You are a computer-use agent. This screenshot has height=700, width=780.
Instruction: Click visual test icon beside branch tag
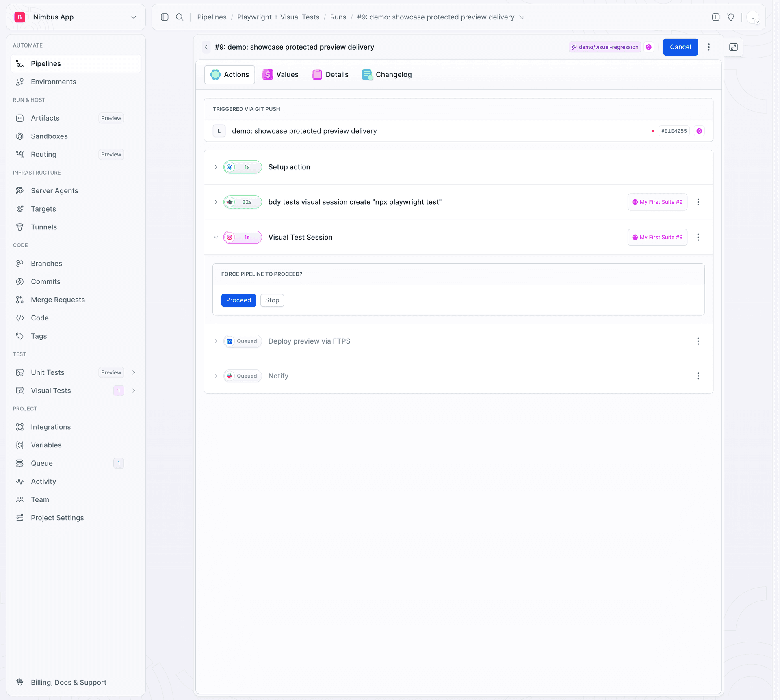pyautogui.click(x=649, y=47)
